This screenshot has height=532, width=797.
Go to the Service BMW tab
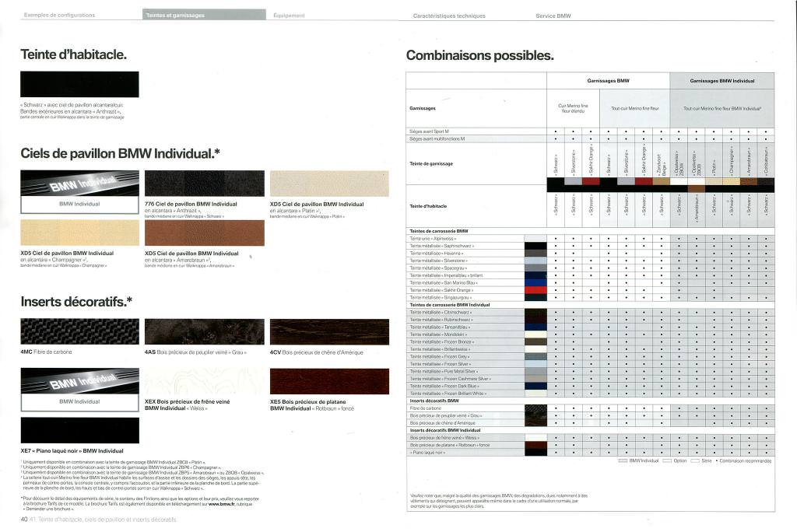click(x=553, y=16)
